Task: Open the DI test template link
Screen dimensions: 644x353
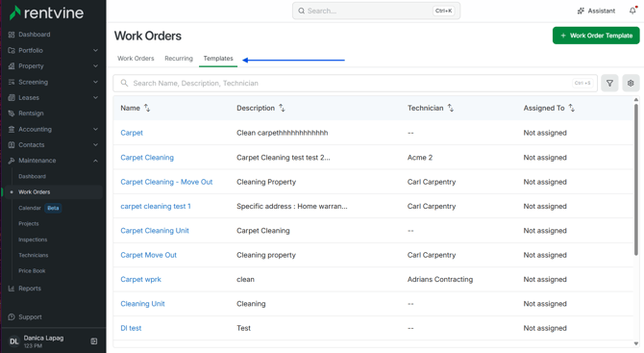Action: (x=131, y=328)
